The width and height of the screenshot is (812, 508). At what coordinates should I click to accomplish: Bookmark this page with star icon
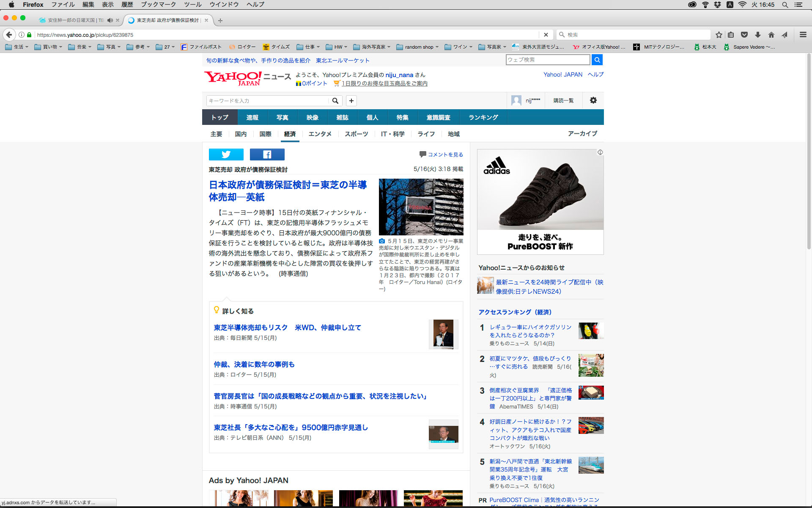tap(719, 35)
